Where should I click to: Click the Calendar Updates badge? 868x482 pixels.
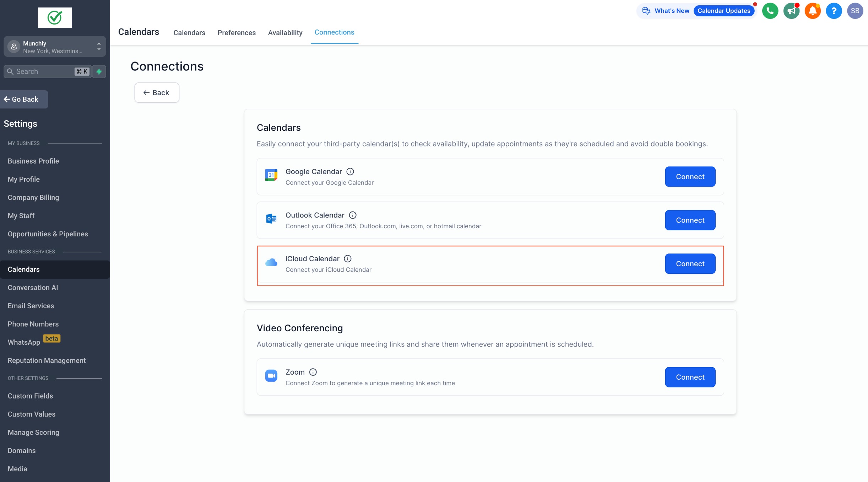point(723,11)
